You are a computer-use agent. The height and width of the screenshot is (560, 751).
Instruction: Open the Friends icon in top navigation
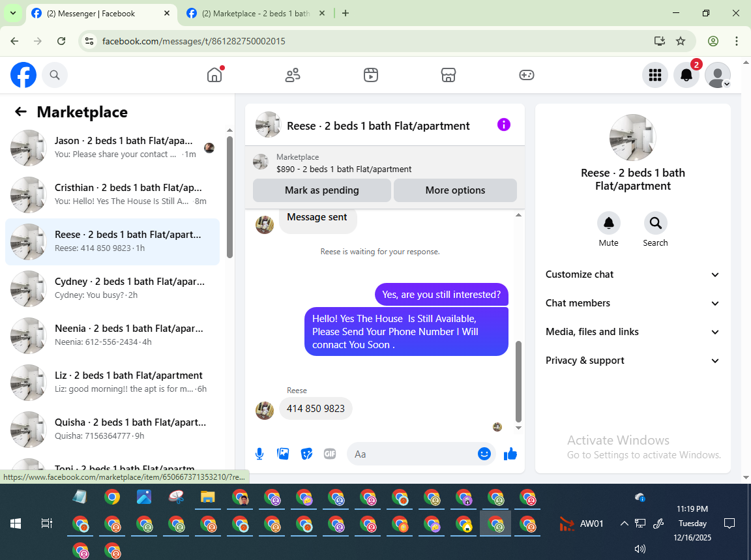(293, 75)
